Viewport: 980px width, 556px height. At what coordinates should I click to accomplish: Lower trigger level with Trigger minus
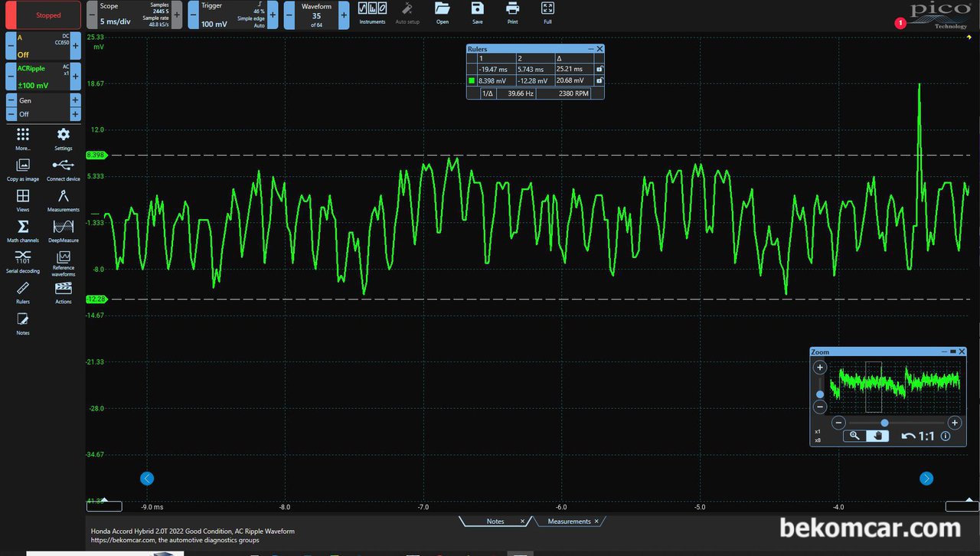[x=191, y=15]
